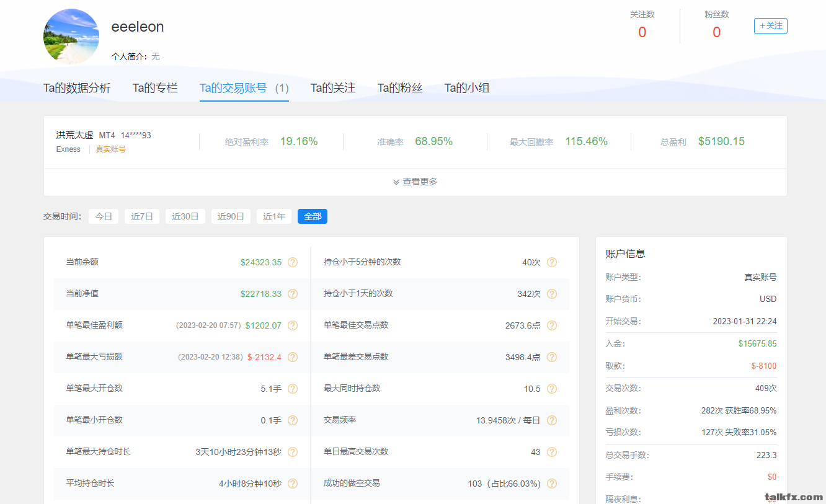Expand 查看更多 account details

415,182
